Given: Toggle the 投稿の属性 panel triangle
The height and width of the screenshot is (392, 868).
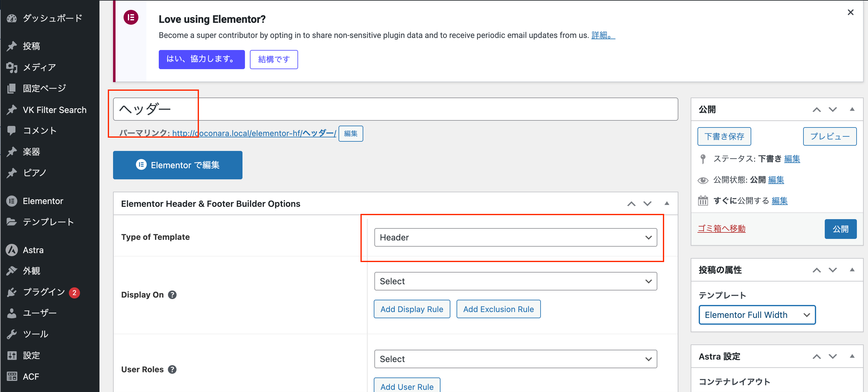Looking at the screenshot, I should click(852, 270).
